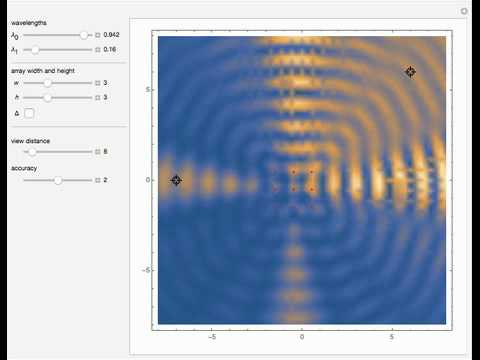Click the λ0 wavelength slider thumb

tap(84, 35)
